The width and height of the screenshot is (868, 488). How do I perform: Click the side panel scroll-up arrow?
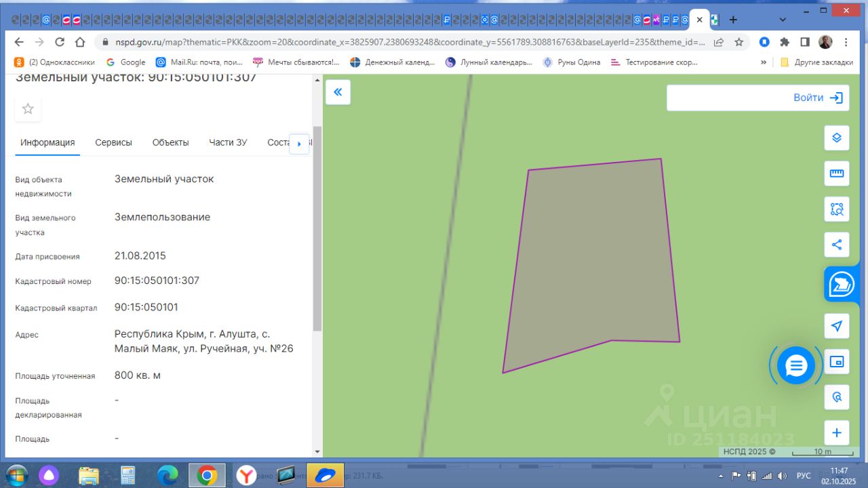[x=317, y=79]
